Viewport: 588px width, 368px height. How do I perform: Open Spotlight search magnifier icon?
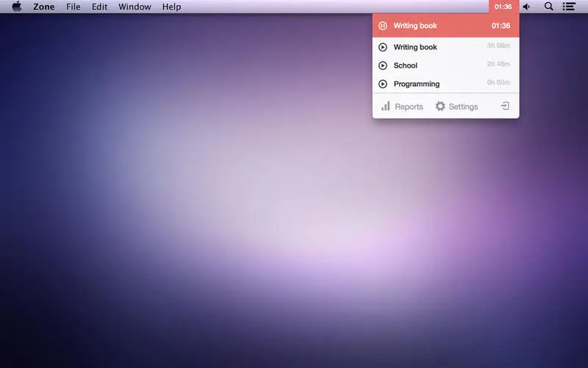[548, 7]
